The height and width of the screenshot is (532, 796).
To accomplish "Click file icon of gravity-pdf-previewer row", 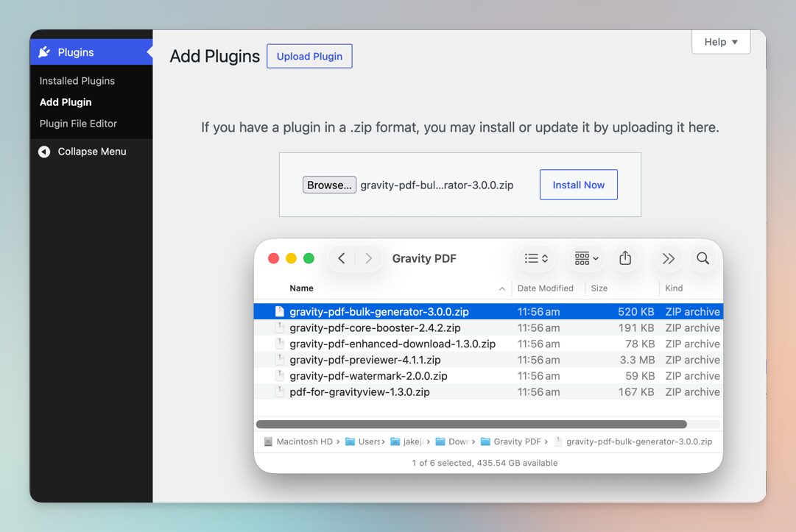I will pos(279,360).
